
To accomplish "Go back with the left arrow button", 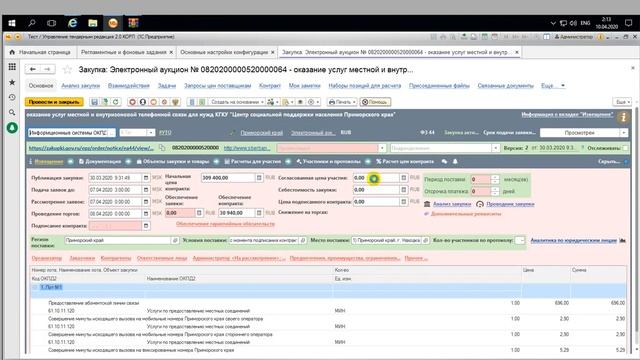I will pyautogui.click(x=33, y=69).
